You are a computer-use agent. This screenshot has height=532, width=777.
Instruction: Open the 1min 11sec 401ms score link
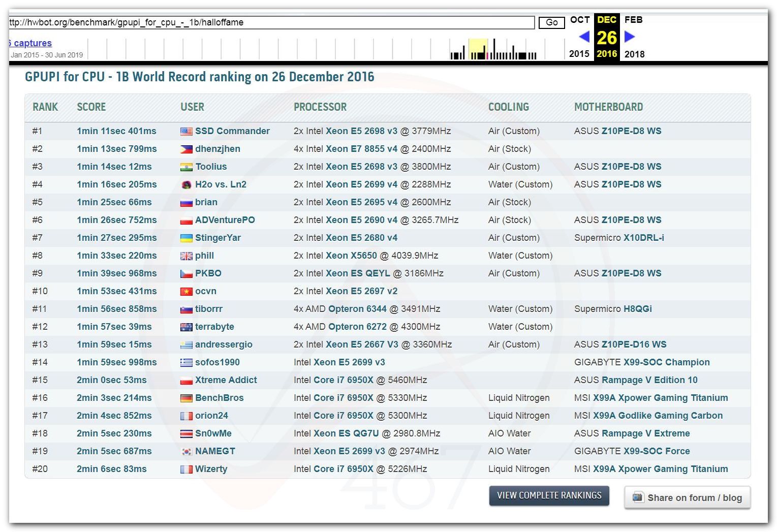click(116, 131)
